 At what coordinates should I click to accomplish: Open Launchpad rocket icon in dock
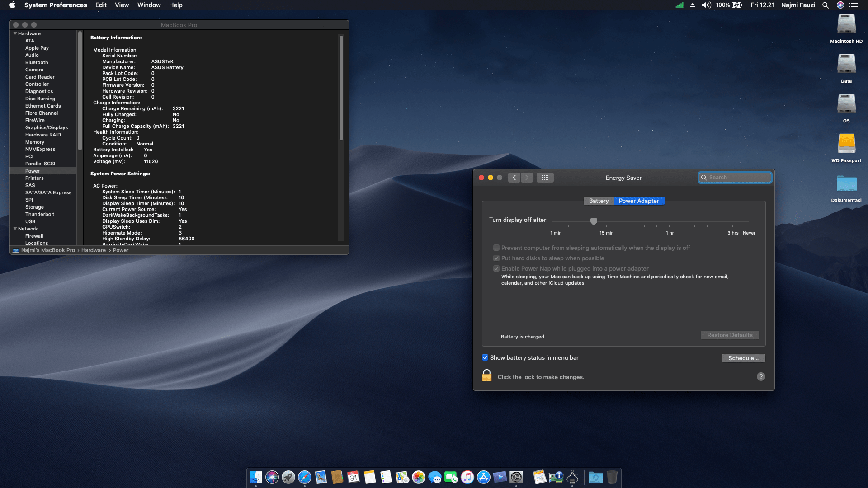(x=288, y=477)
